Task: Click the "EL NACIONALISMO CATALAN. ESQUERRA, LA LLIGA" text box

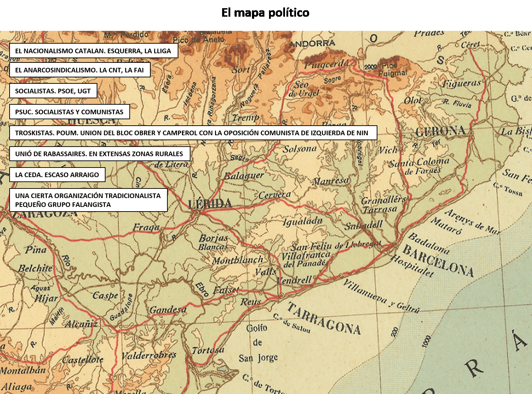Action: coord(93,51)
